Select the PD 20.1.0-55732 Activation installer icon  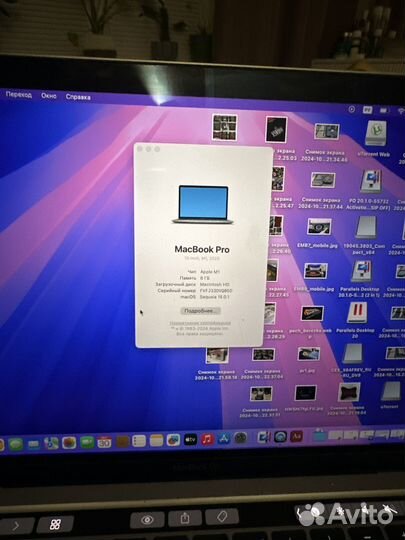tap(371, 181)
